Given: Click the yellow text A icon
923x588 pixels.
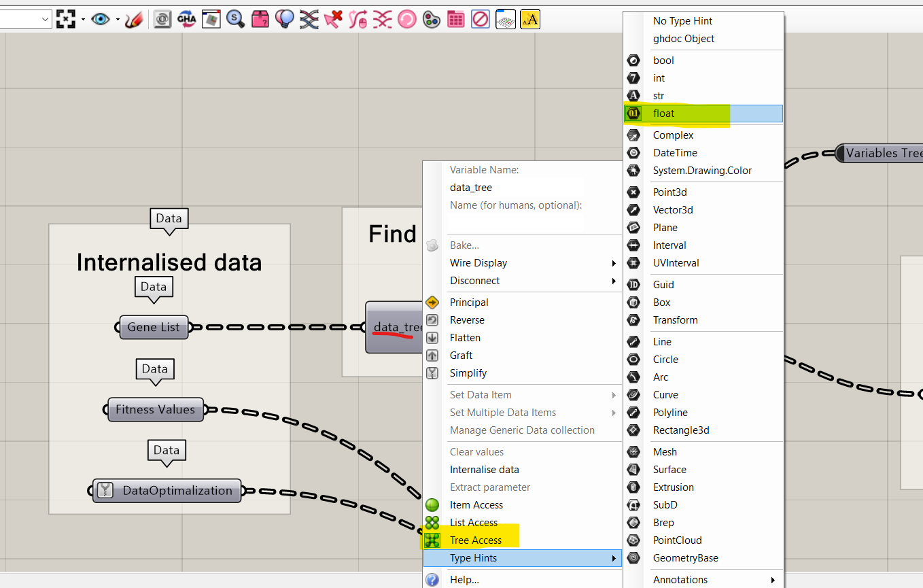Looking at the screenshot, I should (x=529, y=20).
